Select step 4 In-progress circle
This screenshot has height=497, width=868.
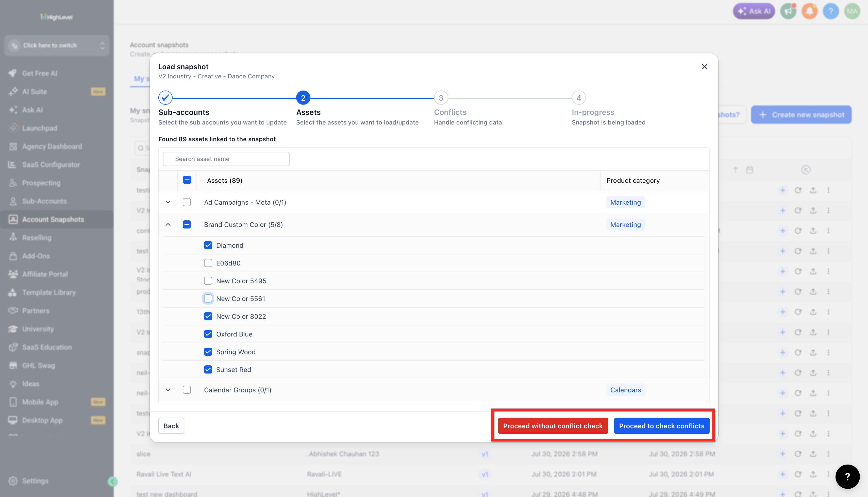click(579, 98)
